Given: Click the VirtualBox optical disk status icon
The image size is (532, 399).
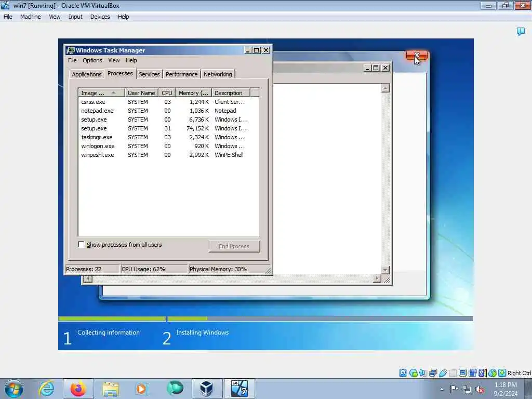Looking at the screenshot, I should coord(413,373).
